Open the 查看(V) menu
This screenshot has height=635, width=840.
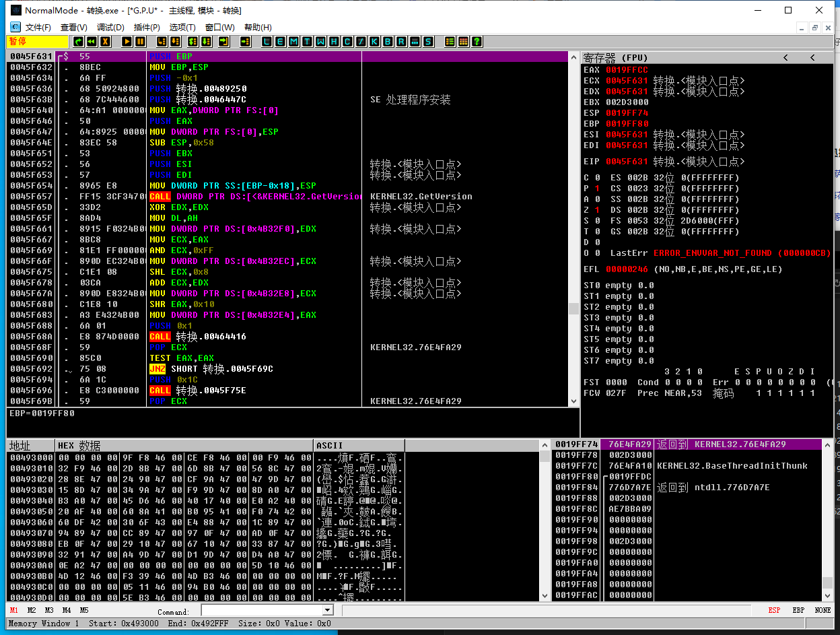(x=74, y=28)
